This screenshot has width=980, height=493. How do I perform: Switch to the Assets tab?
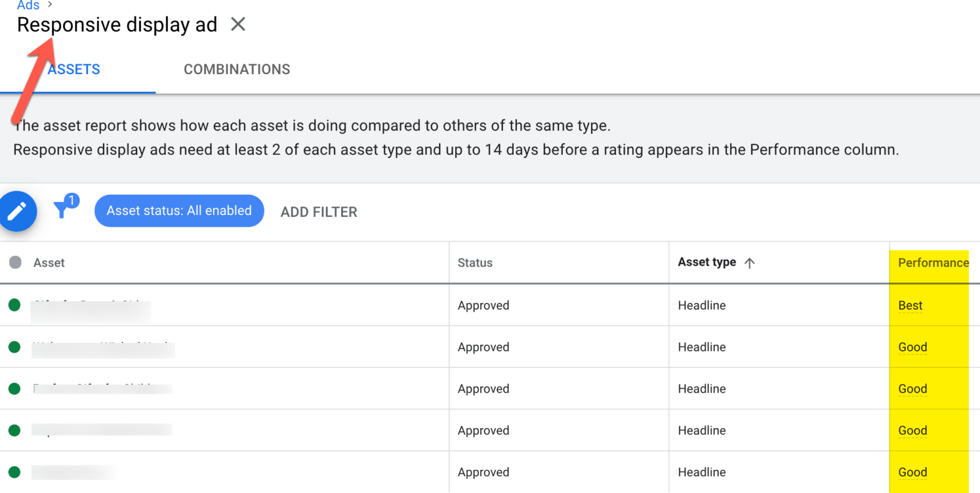coord(74,70)
